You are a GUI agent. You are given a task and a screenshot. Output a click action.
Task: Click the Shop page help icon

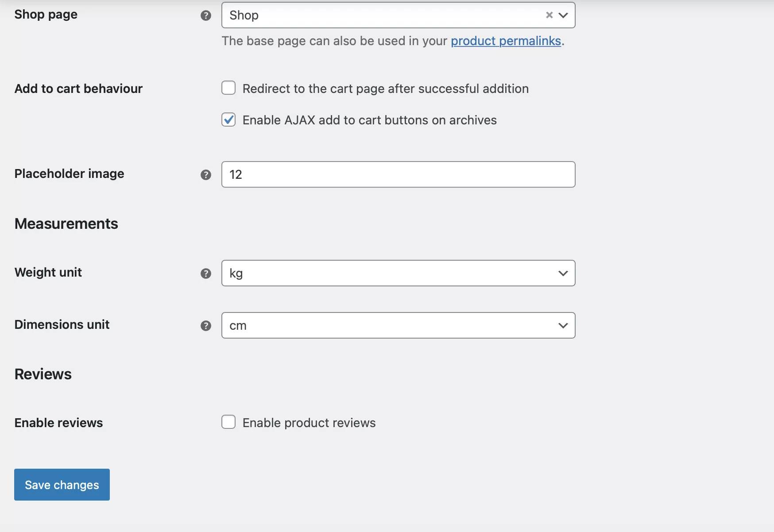(x=206, y=15)
